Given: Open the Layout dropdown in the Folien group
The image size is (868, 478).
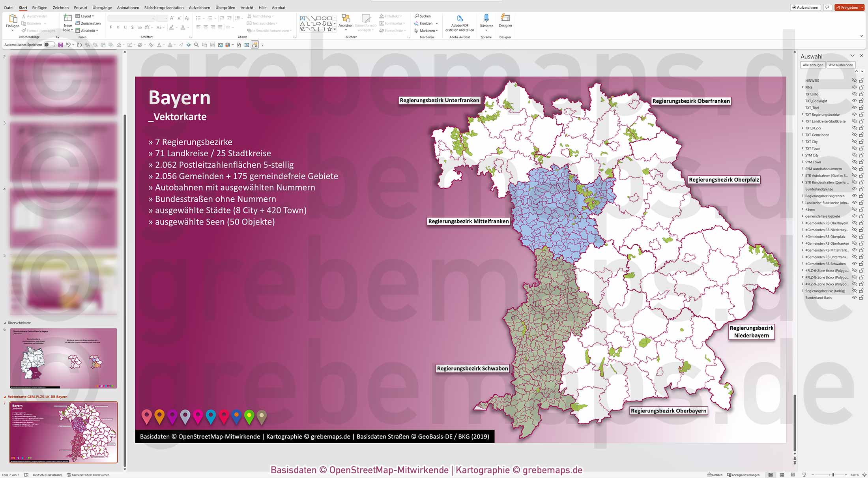Looking at the screenshot, I should click(86, 16).
